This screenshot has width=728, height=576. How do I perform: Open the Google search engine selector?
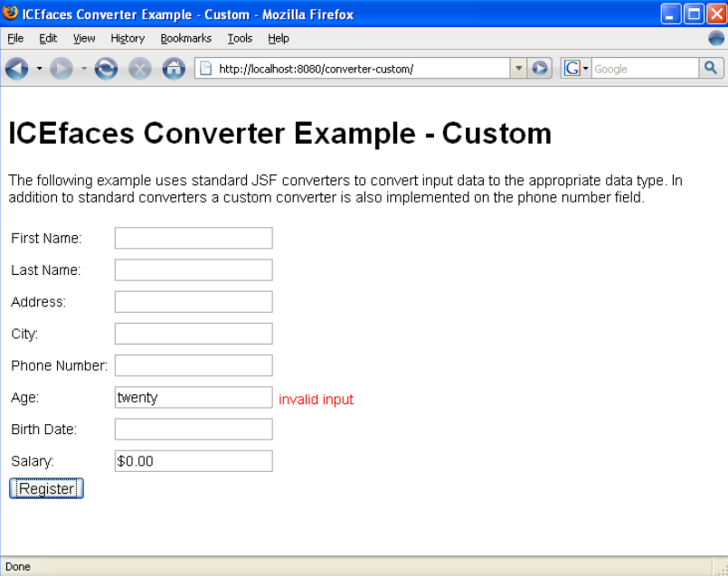575,69
